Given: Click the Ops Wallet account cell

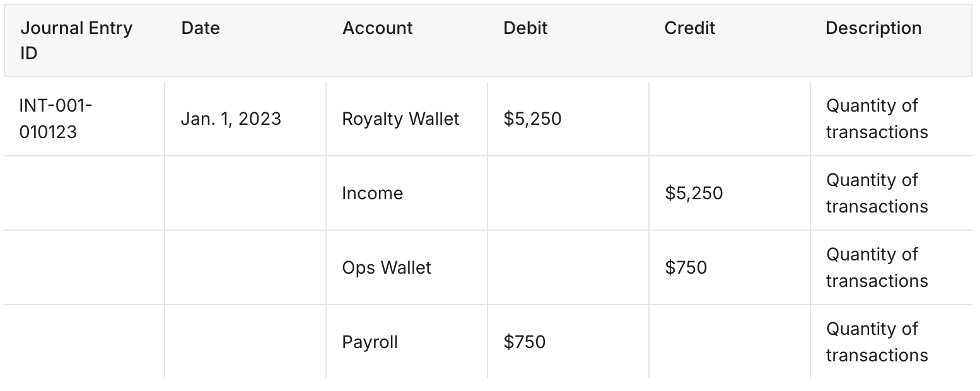Looking at the screenshot, I should tap(387, 267).
